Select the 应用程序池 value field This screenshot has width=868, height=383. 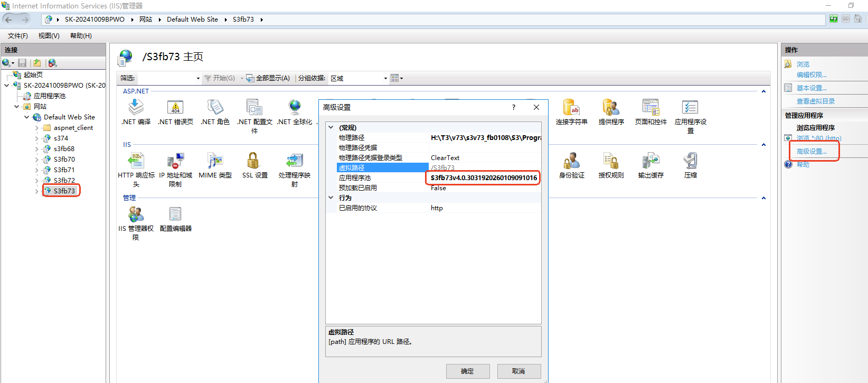(x=484, y=178)
